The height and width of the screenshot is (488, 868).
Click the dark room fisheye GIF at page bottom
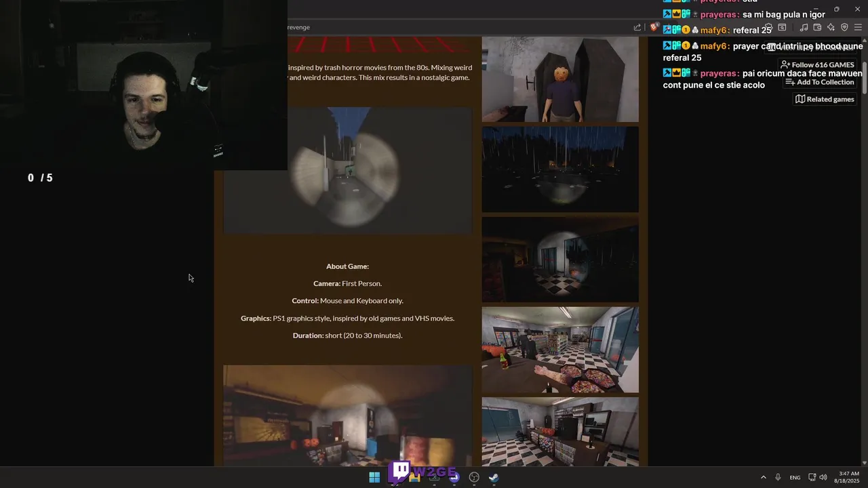pos(347,415)
